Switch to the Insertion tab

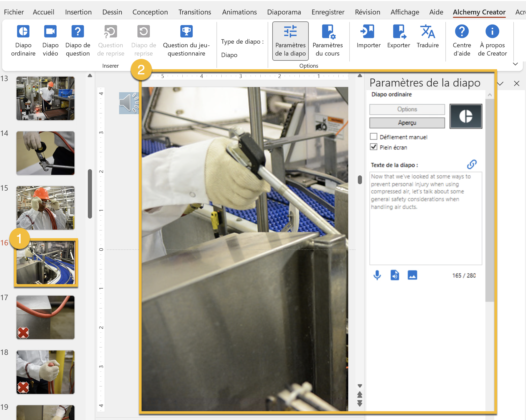78,12
